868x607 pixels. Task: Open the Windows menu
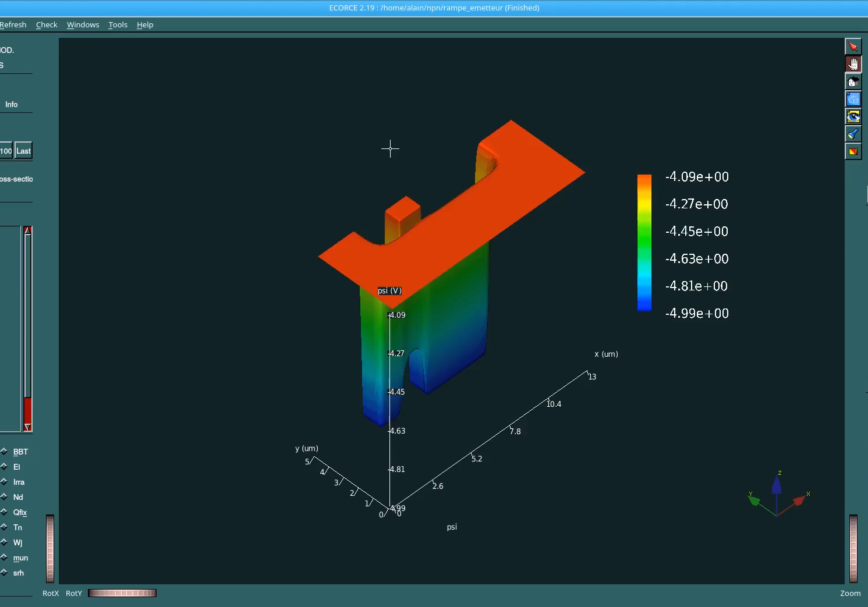[x=83, y=24]
